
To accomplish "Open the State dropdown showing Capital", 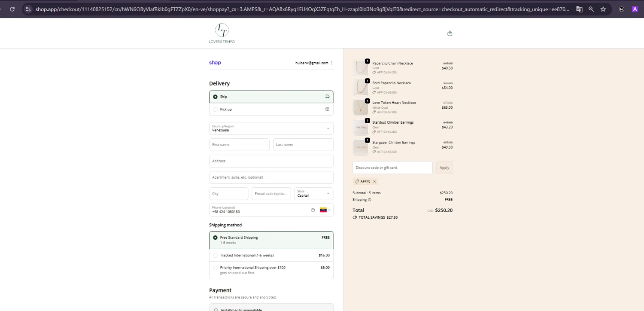I will point(313,193).
